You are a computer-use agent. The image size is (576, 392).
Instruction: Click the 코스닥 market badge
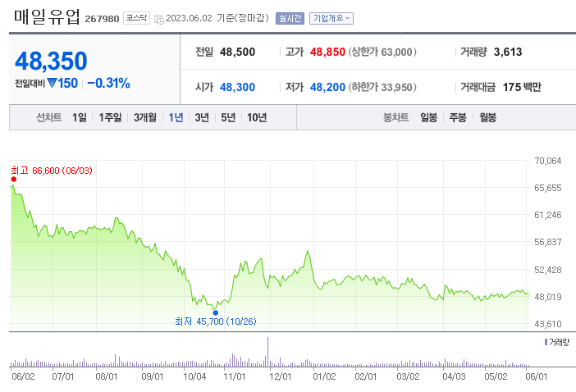coord(136,18)
